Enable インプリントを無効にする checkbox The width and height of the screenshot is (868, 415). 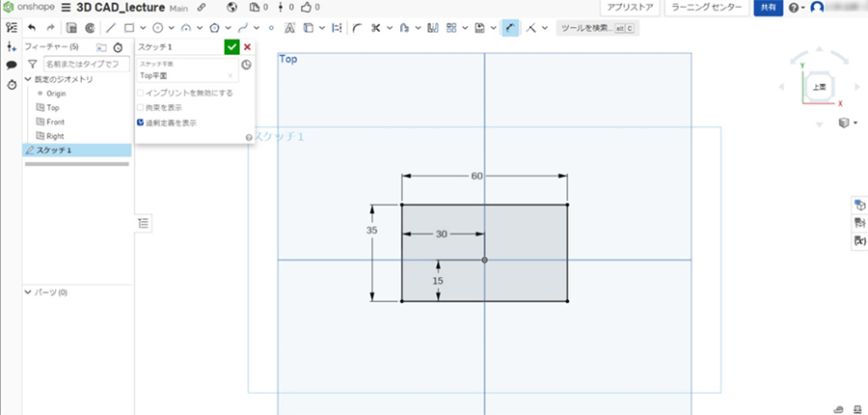pos(141,93)
